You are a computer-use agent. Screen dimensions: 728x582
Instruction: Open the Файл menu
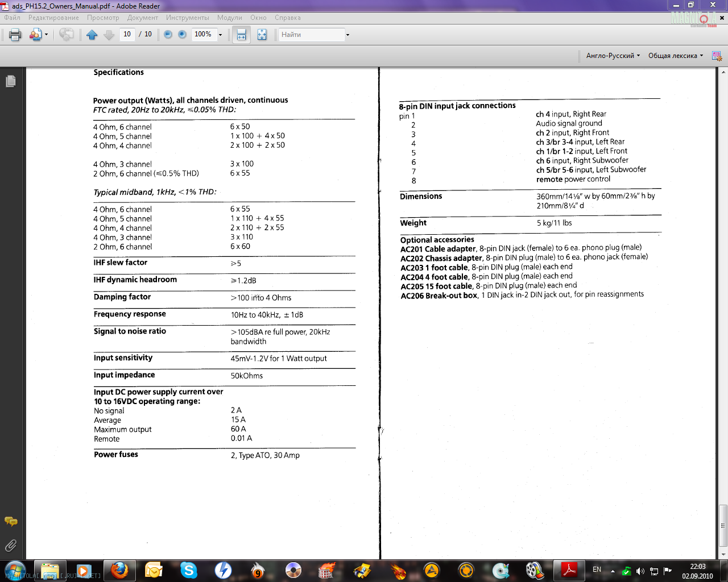click(x=12, y=18)
